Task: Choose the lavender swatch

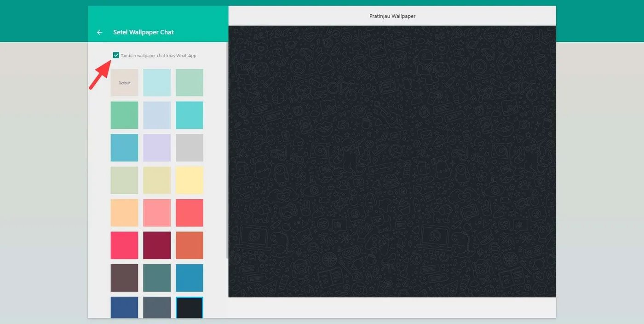Action: (x=157, y=148)
